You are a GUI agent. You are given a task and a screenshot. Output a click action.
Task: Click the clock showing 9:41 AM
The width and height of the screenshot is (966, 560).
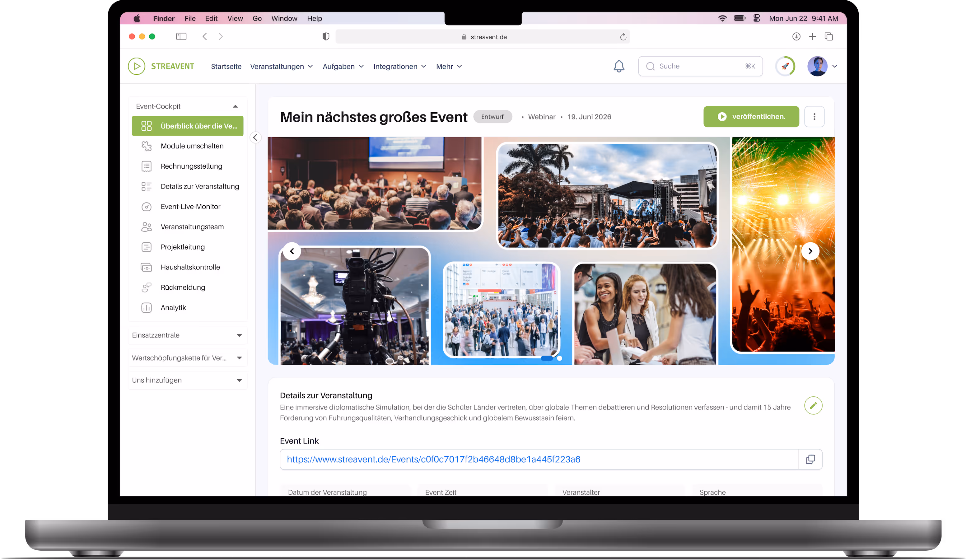coord(824,18)
